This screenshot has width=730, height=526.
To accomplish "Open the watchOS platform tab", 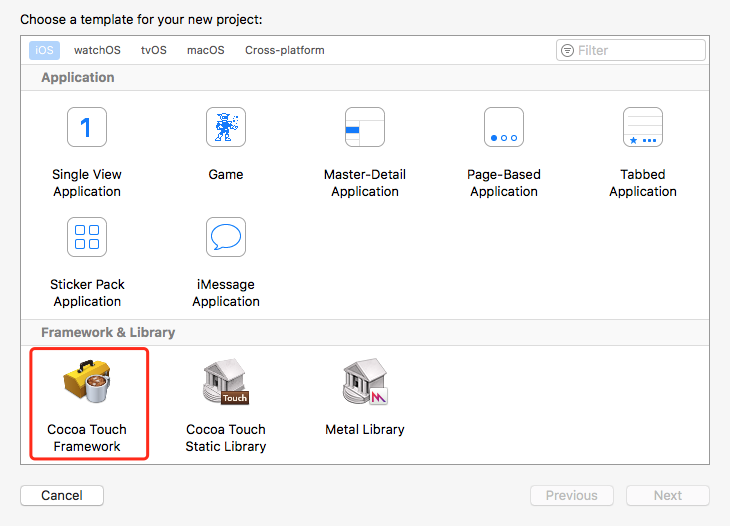I will [97, 50].
